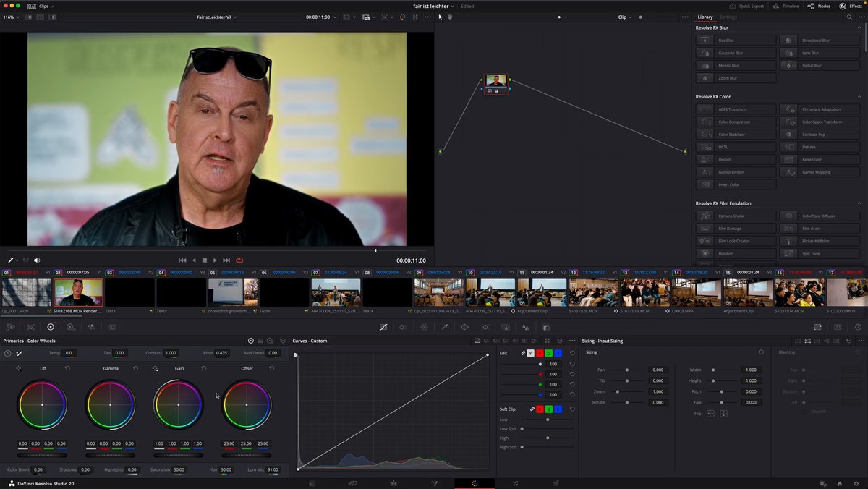Add the Gaussian Blur effect
The image size is (868, 489).
736,53
